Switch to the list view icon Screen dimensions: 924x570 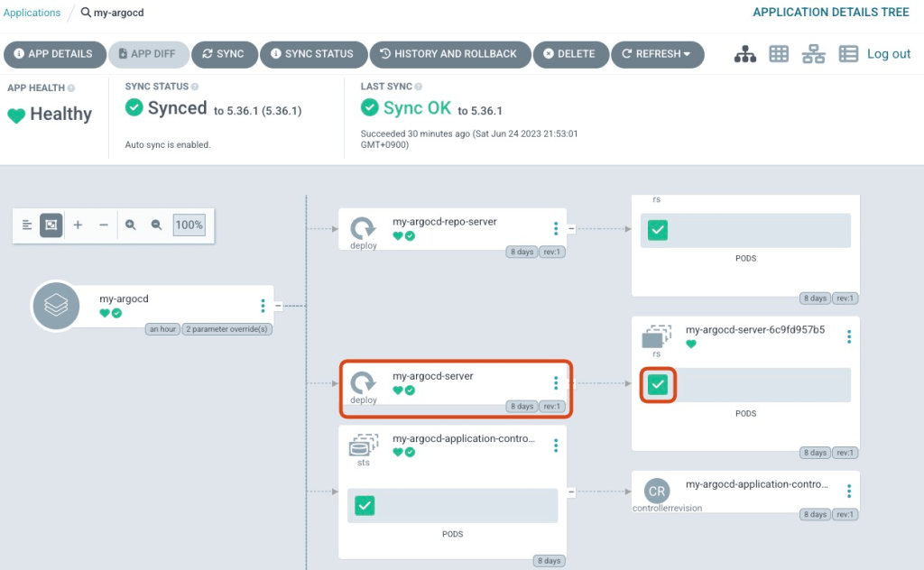tap(848, 54)
